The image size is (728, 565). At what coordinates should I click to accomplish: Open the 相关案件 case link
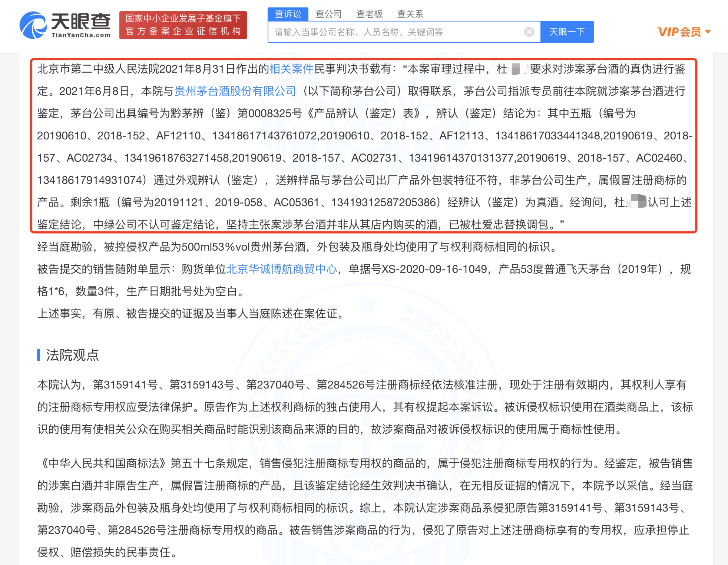coord(292,69)
